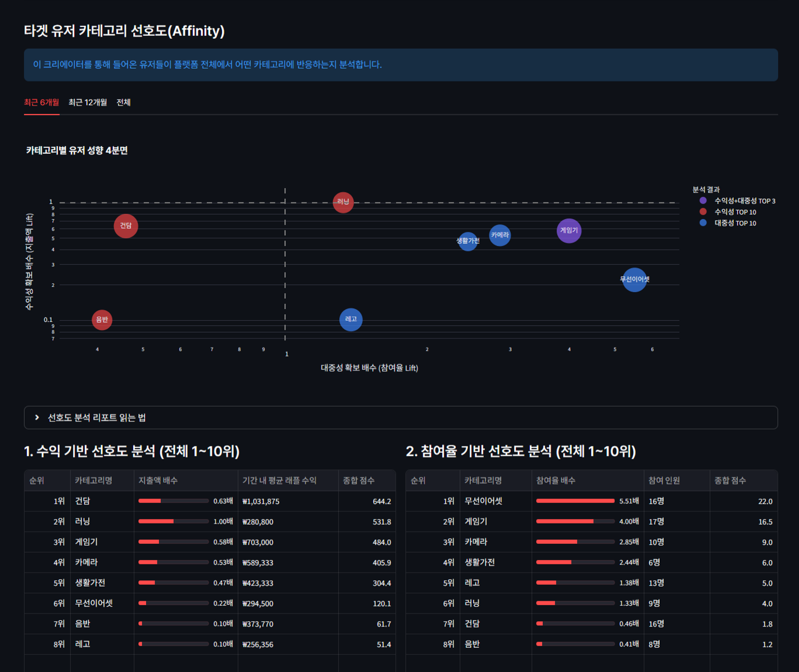Sort revenue table by 지출액 배수 header
This screenshot has width=799, height=672.
tap(158, 480)
